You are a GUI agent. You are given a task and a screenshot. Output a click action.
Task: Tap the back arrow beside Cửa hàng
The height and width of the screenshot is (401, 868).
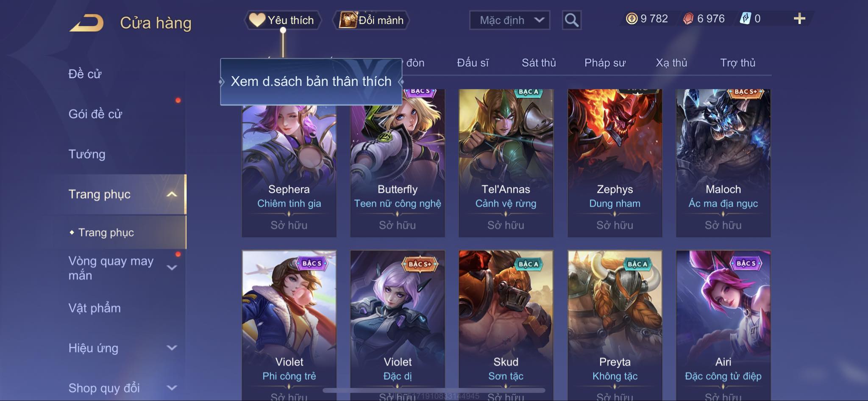point(87,23)
